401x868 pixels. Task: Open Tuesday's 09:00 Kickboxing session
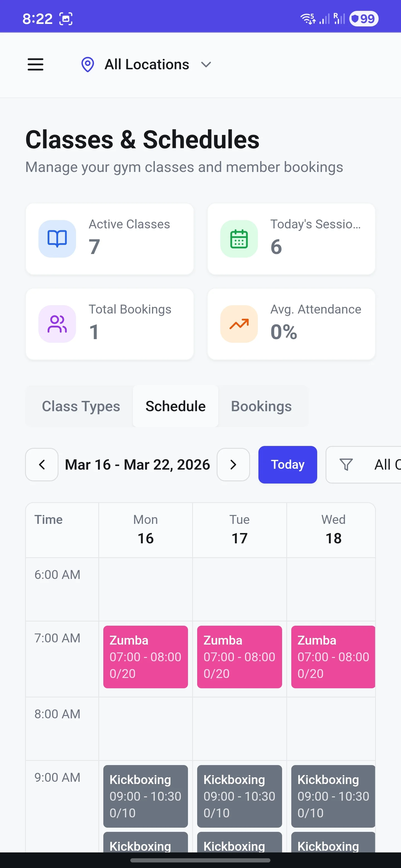click(239, 796)
